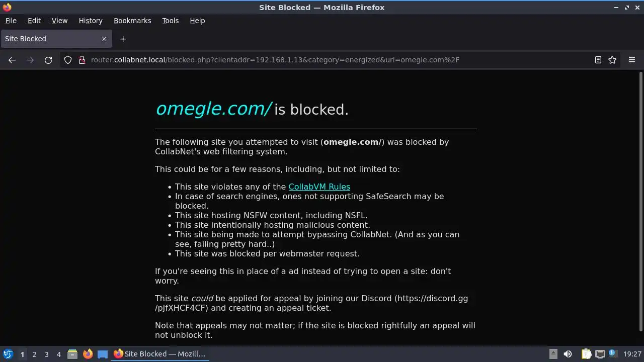The height and width of the screenshot is (362, 644).
Task: Open the Help menu
Action: coord(197,21)
